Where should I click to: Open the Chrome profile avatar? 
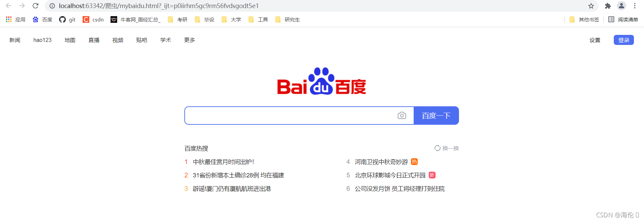point(622,6)
